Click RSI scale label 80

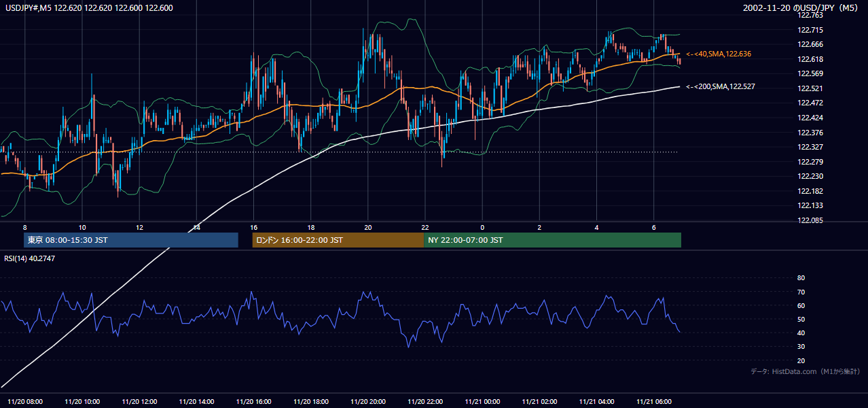click(801, 278)
